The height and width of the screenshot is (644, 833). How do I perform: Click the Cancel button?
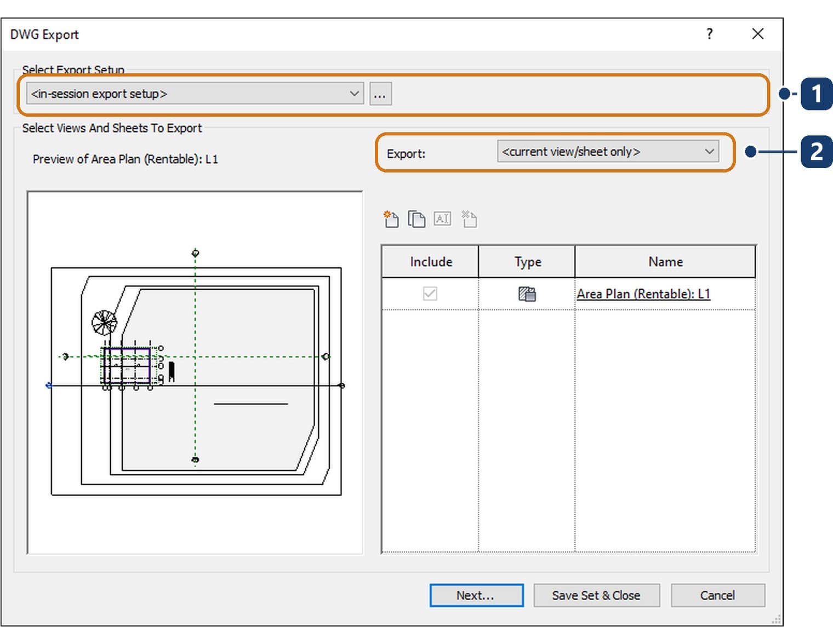click(x=717, y=595)
